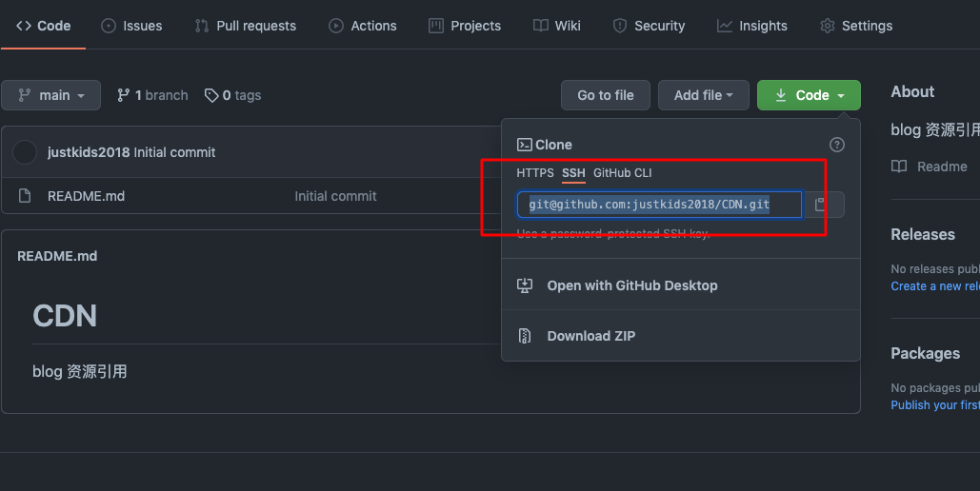The height and width of the screenshot is (491, 980).
Task: Go to the Wiki tab
Action: tap(557, 26)
